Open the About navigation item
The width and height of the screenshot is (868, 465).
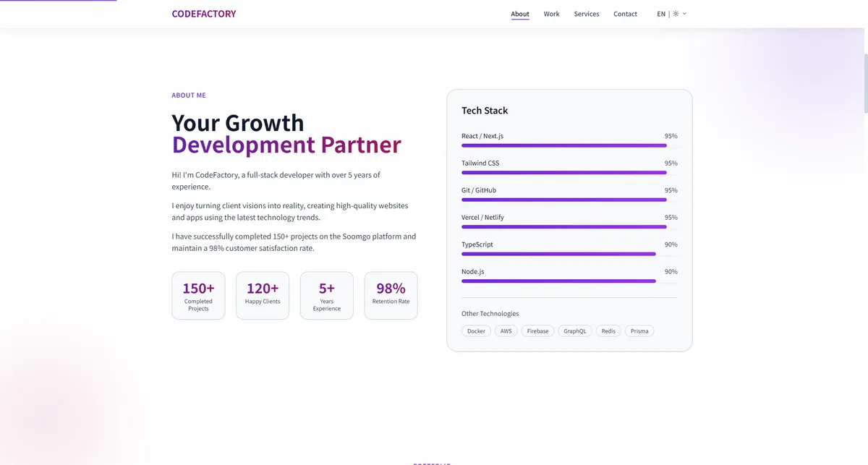click(x=519, y=14)
